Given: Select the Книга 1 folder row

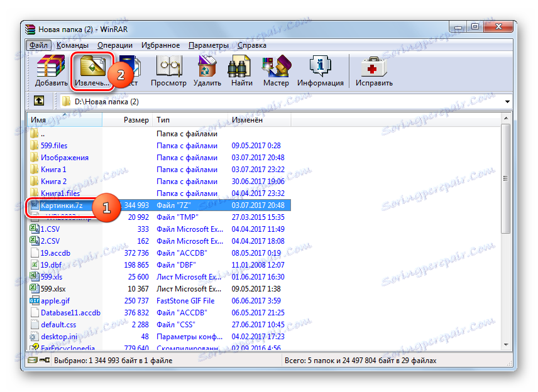Looking at the screenshot, I should (x=159, y=170).
